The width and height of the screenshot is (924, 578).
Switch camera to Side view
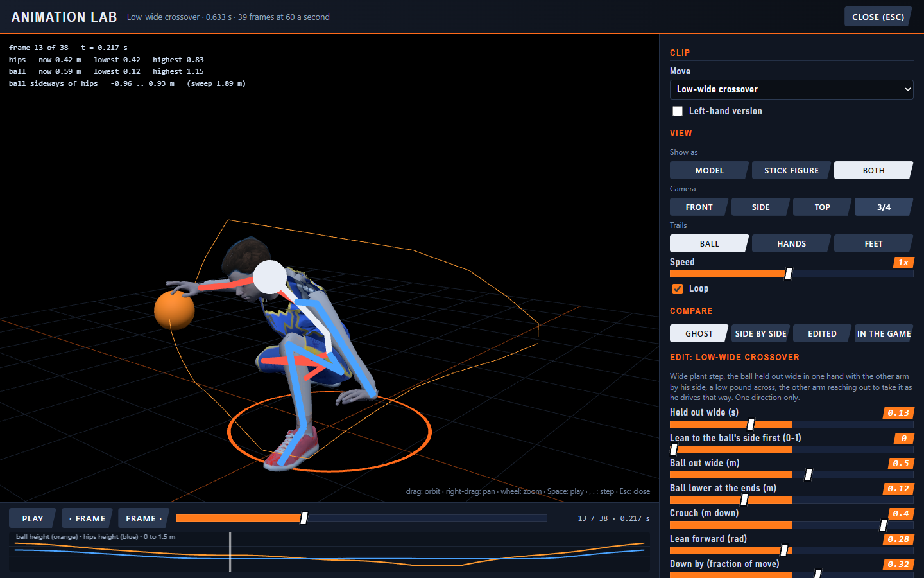click(760, 207)
